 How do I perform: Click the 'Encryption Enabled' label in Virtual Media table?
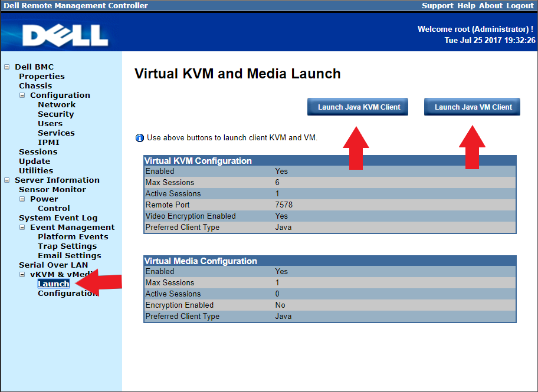coord(179,305)
